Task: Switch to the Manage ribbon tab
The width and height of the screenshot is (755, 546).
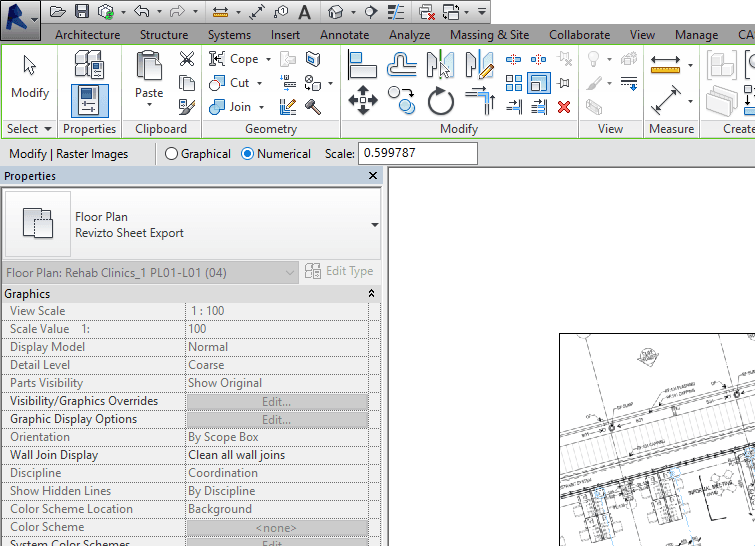Action: [696, 35]
